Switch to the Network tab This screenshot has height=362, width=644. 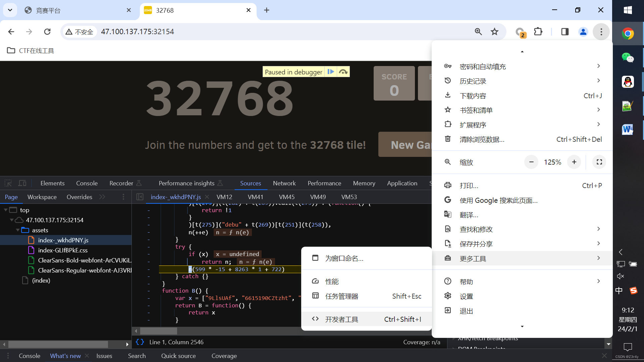[x=284, y=183]
